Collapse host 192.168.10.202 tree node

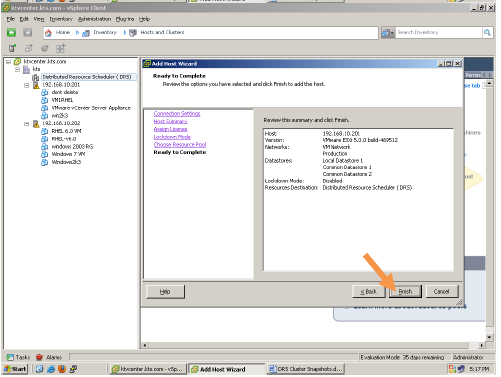27,124
